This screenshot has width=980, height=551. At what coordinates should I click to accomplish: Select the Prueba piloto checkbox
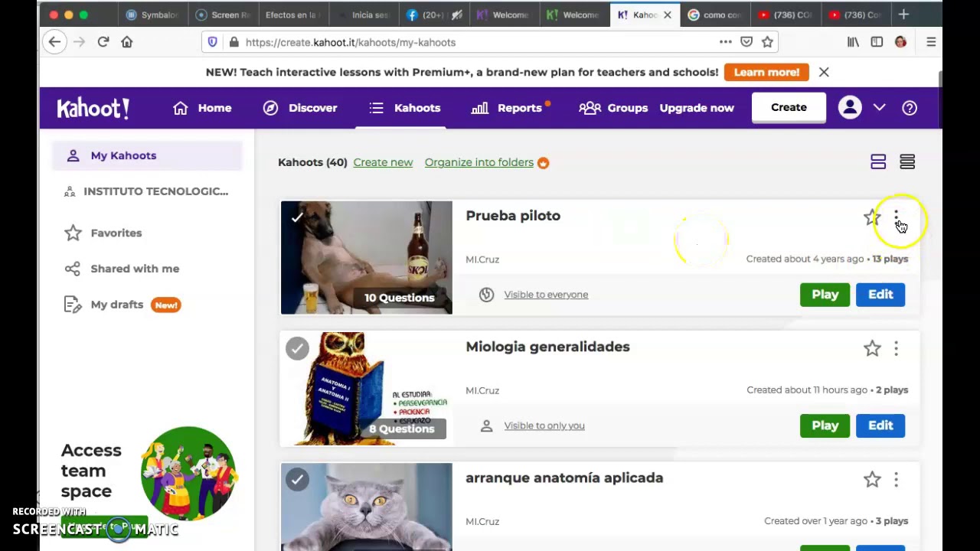tap(297, 217)
